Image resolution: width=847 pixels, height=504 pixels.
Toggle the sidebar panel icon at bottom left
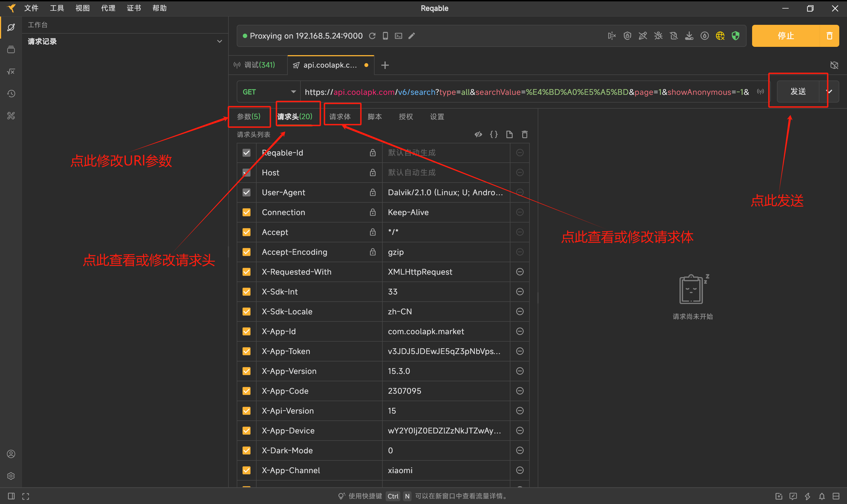pos(11,496)
